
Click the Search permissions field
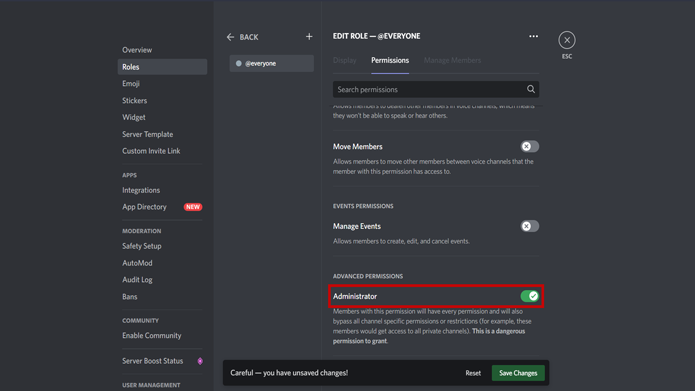pyautogui.click(x=436, y=89)
